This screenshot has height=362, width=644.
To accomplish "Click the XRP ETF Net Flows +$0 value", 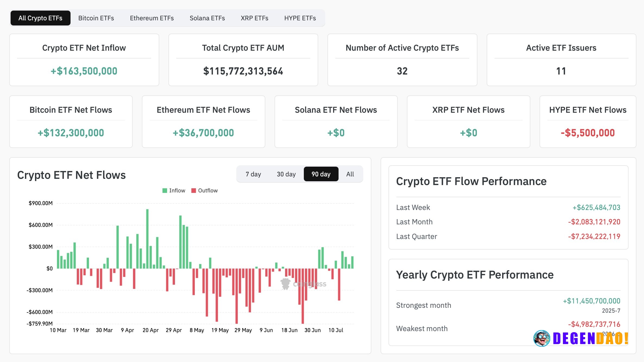I will tap(468, 133).
